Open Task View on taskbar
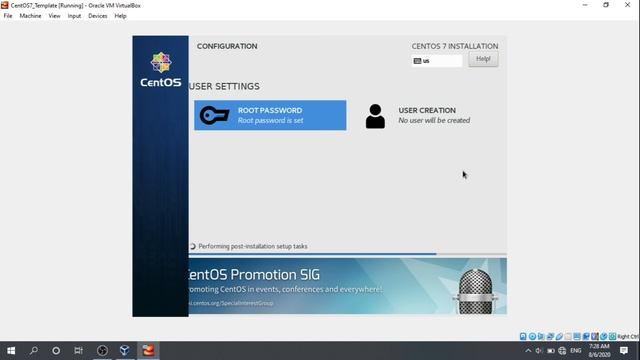 click(78, 351)
